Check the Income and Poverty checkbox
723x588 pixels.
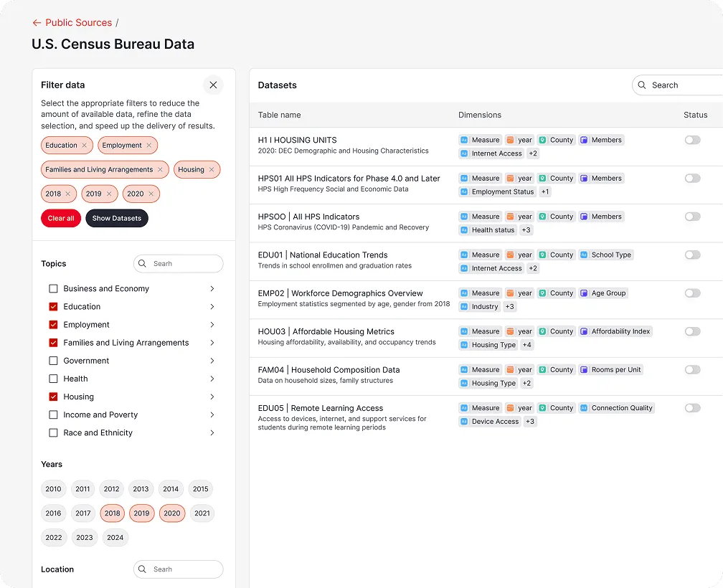[54, 414]
